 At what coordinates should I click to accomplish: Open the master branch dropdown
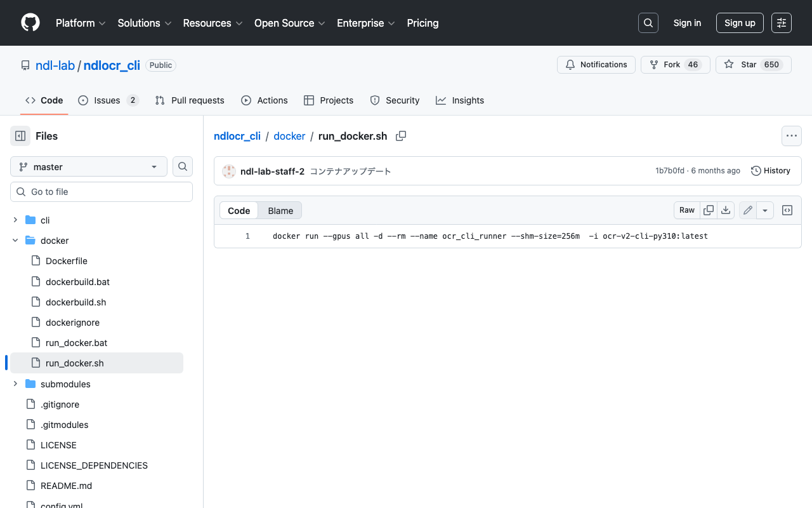[x=88, y=166]
